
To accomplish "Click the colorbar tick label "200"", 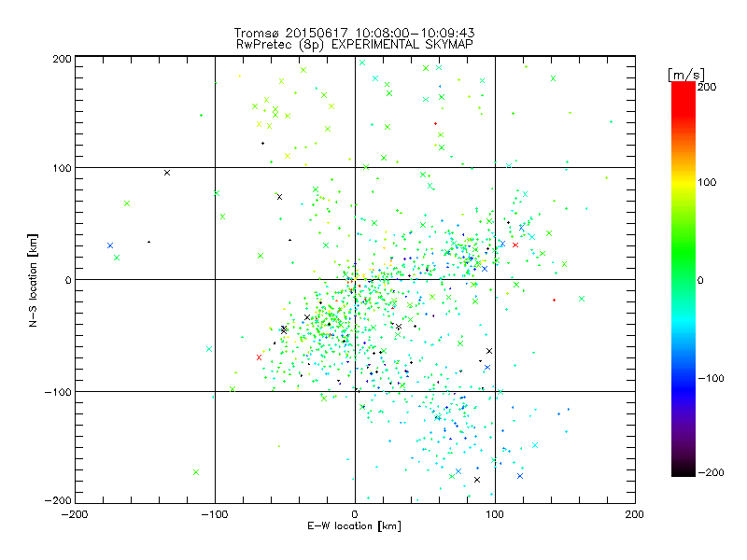I will pos(707,87).
